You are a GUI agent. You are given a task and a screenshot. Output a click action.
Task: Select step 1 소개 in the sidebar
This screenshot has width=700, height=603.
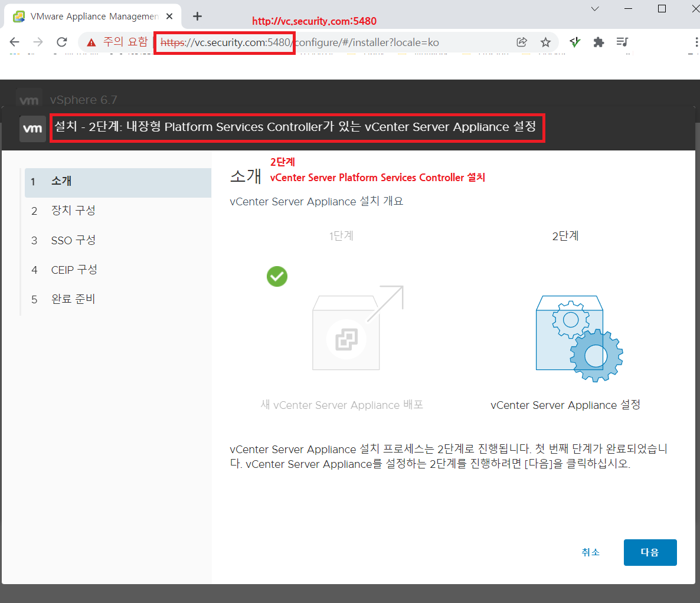[118, 182]
